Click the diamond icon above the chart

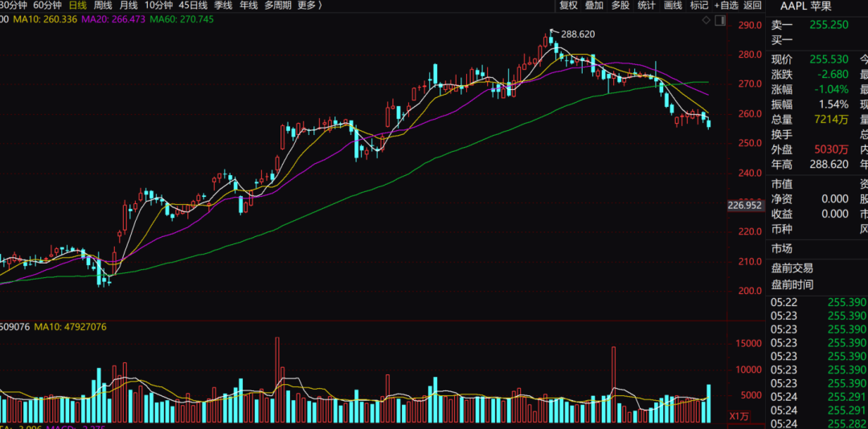click(706, 20)
